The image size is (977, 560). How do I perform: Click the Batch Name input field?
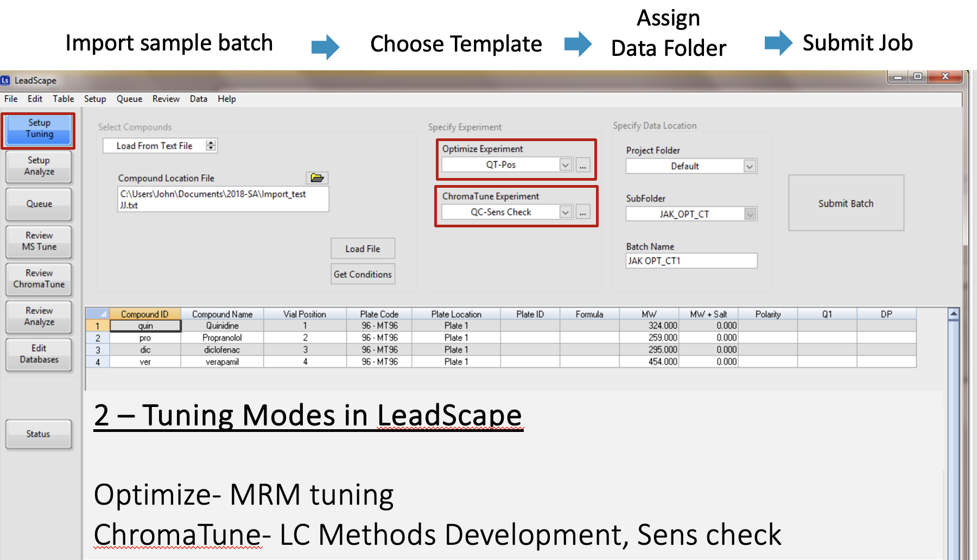[691, 261]
